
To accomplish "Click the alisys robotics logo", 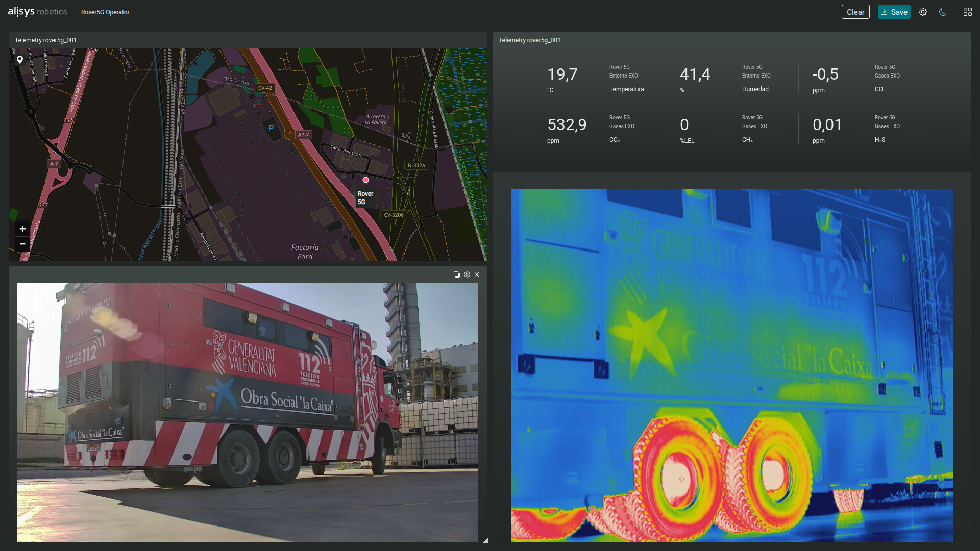I will coord(37,11).
